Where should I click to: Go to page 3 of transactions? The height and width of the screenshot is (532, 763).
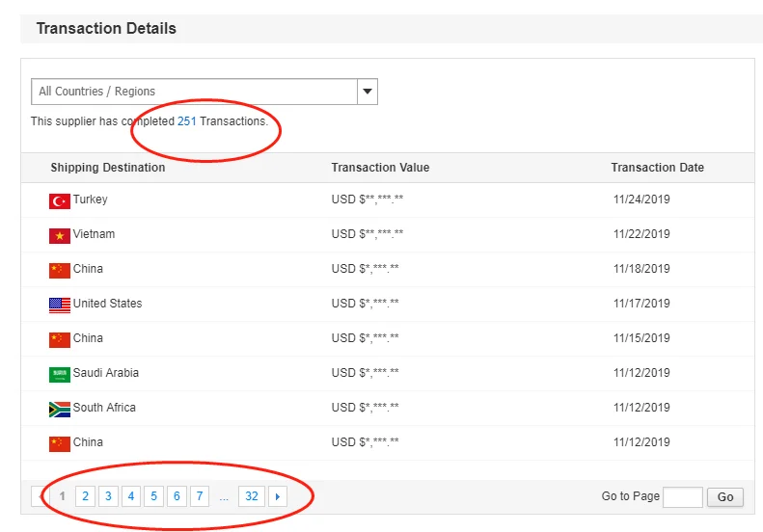pos(108,496)
